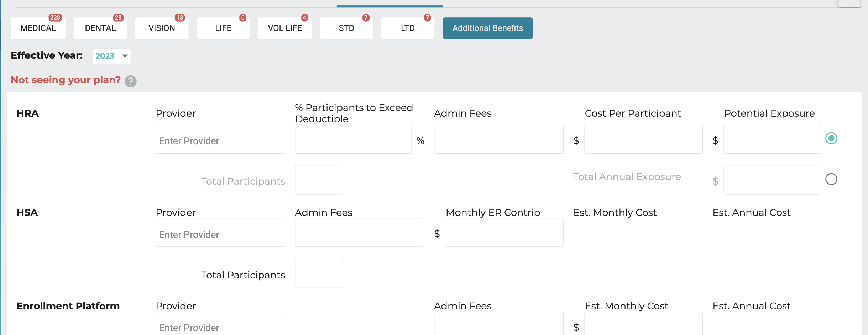Open the Effective Year dropdown
Viewport: 868px width, 335px height.
[111, 56]
